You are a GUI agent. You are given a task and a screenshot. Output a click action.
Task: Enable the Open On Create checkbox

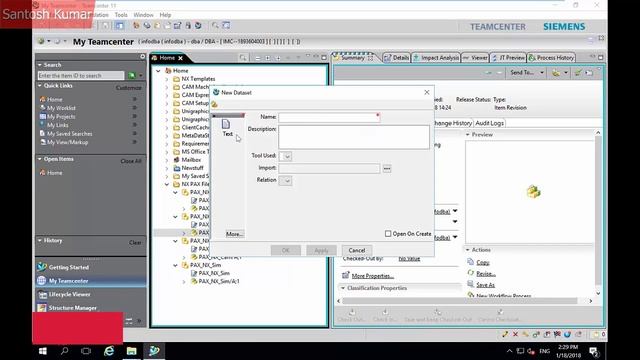(x=388, y=234)
